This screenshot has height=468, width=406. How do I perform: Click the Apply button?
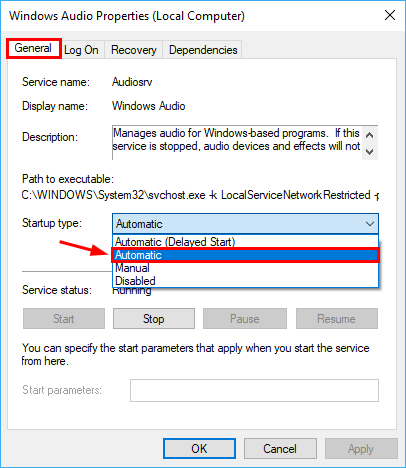pos(361,449)
